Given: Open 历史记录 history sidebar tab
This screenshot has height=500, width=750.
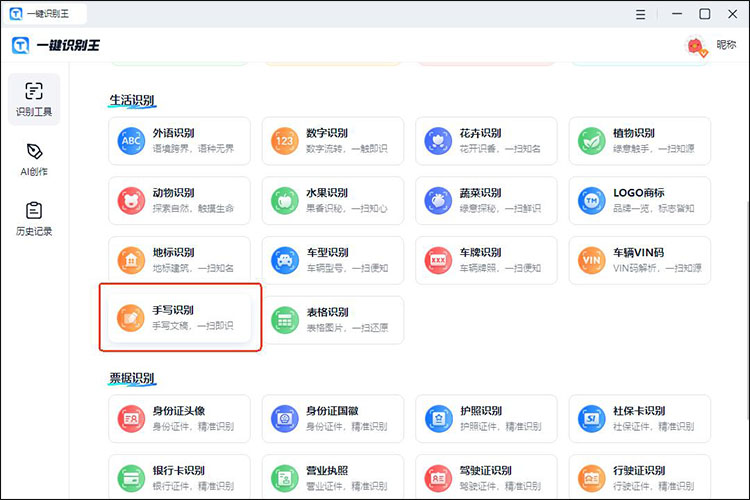Looking at the screenshot, I should 34,219.
